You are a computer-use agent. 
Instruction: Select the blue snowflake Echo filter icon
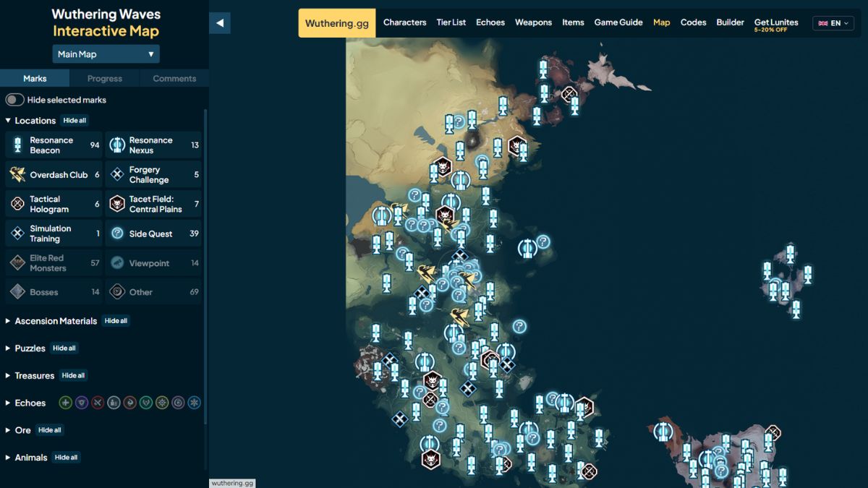click(x=194, y=403)
